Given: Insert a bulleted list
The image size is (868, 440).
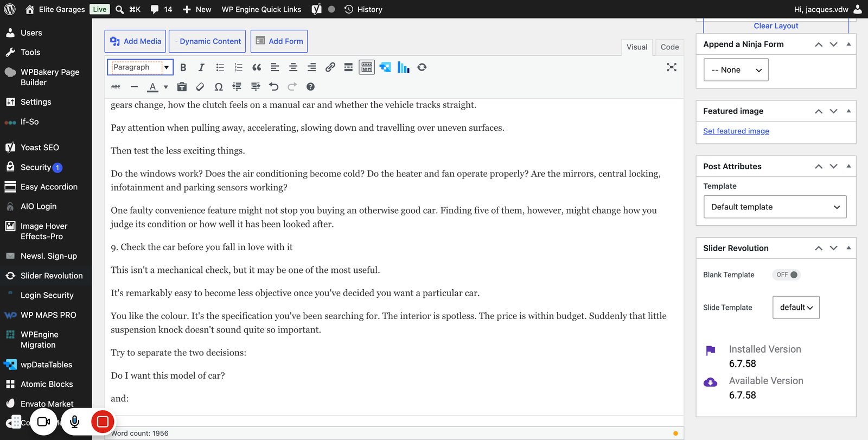Looking at the screenshot, I should pos(220,67).
